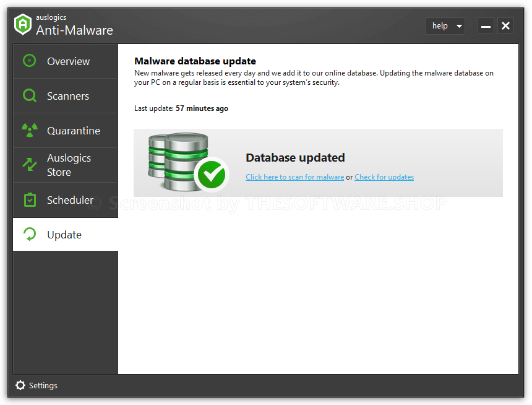Open Settings from the bottom bar
The height and width of the screenshot is (405, 532).
(x=36, y=385)
